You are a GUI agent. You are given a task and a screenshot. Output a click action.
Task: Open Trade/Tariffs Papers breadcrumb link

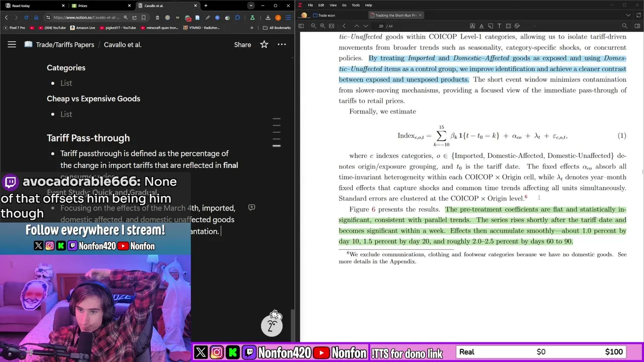65,44
